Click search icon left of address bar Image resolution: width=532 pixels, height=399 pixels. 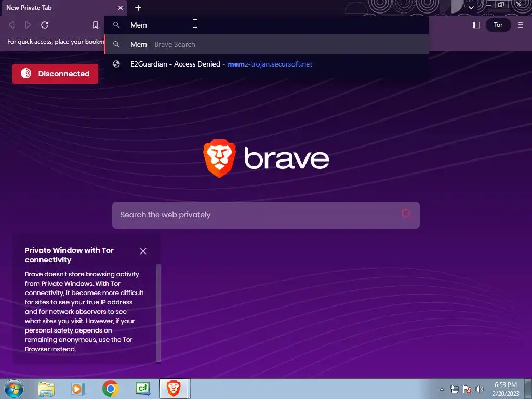pyautogui.click(x=116, y=25)
